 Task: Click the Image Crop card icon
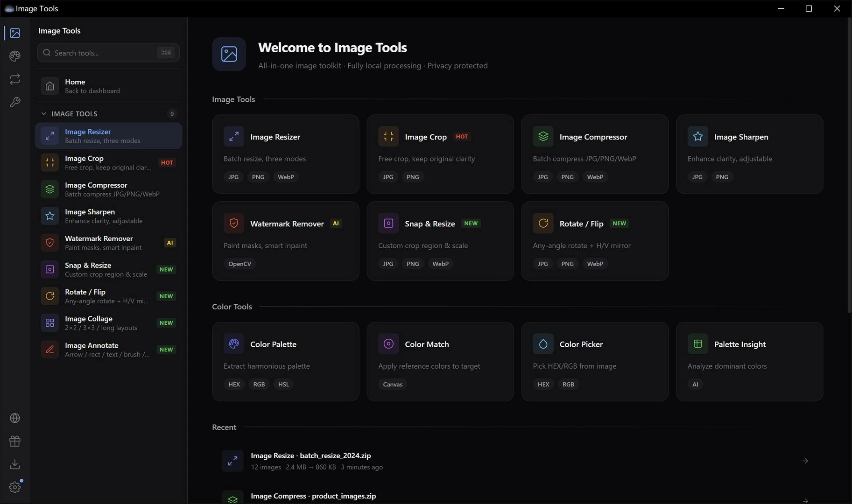[388, 137]
